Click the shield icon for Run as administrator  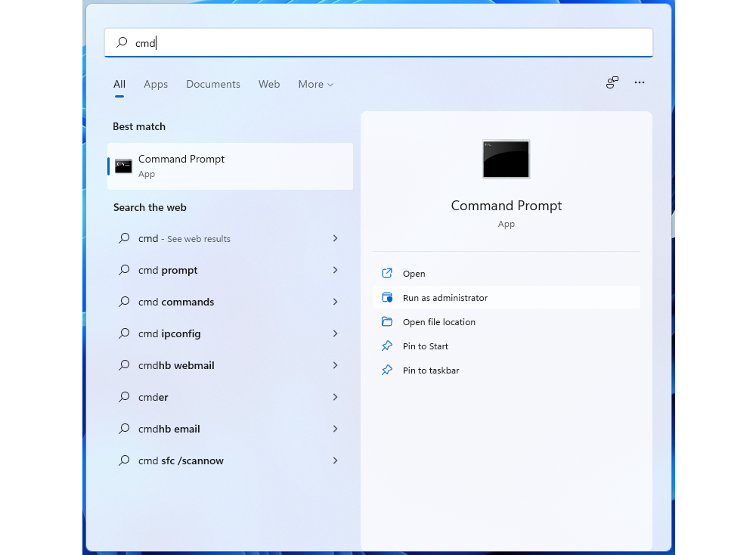[x=386, y=297]
